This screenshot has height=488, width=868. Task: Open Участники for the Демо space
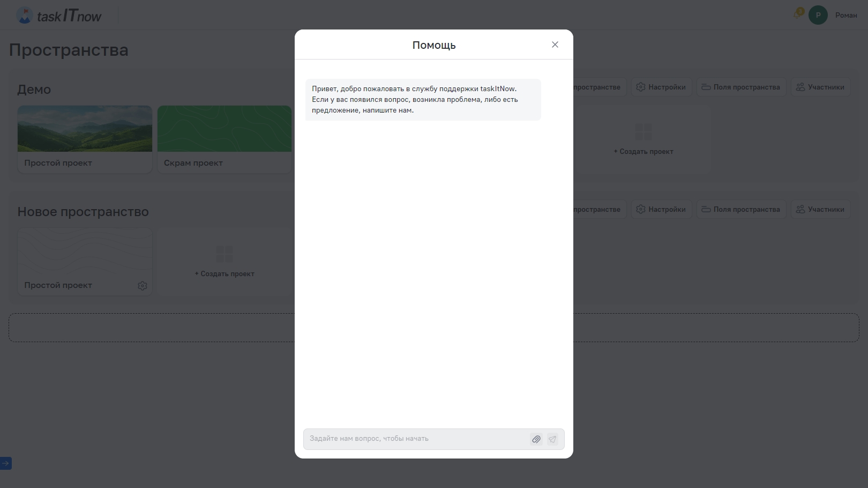coord(820,87)
